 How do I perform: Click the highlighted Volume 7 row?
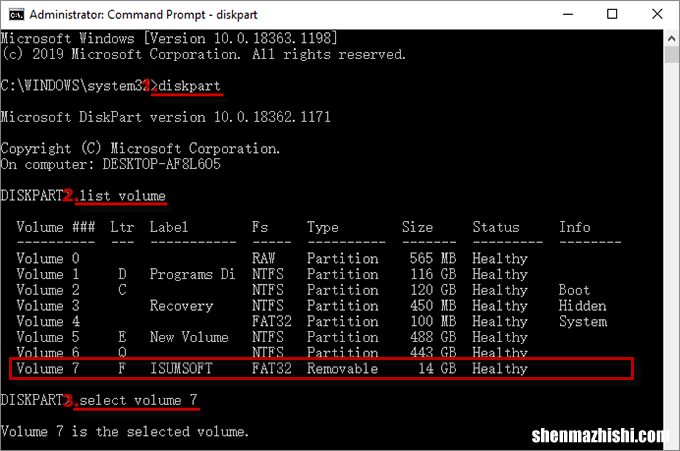[321, 369]
